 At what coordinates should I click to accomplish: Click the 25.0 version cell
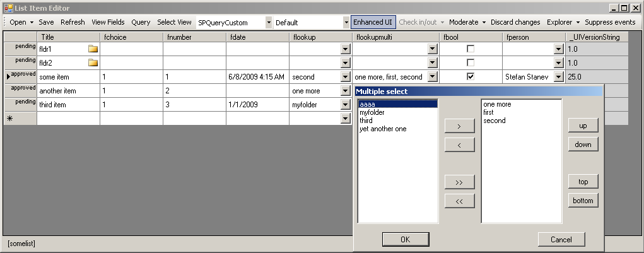point(597,77)
